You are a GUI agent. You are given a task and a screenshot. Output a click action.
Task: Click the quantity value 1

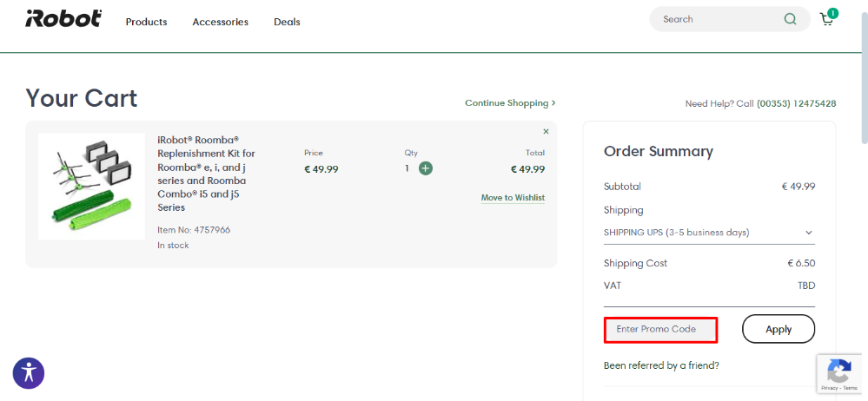coord(407,168)
